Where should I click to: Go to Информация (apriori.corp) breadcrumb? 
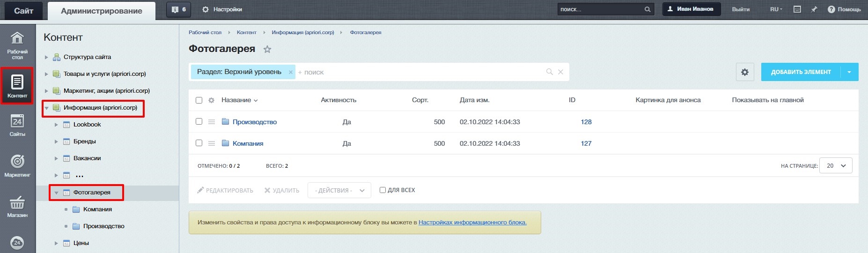pos(303,32)
